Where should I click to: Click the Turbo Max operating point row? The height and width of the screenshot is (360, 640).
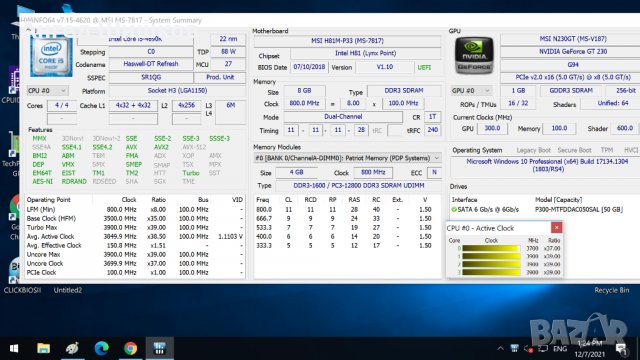[135, 227]
